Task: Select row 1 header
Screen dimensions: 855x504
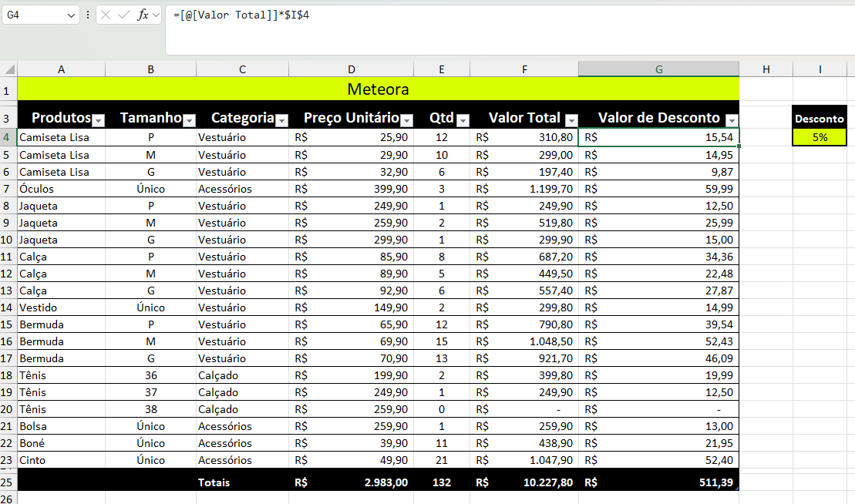Action: [x=8, y=89]
